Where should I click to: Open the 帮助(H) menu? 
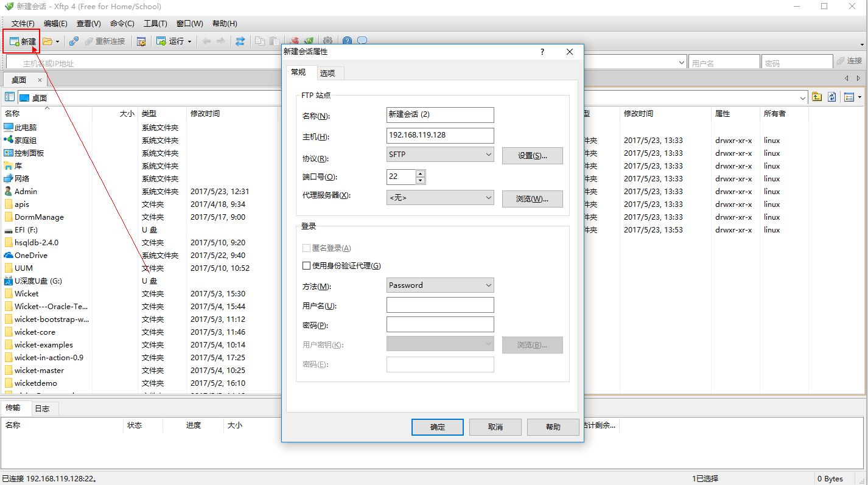[x=225, y=23]
